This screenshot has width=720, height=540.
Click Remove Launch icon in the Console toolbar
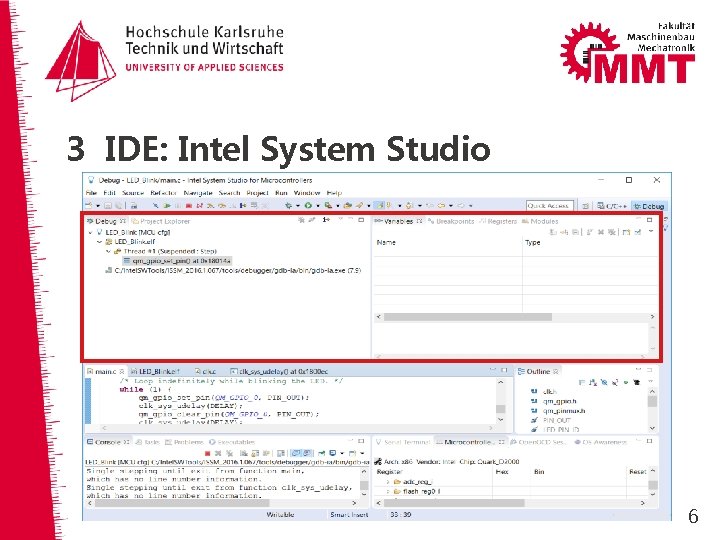point(218,453)
